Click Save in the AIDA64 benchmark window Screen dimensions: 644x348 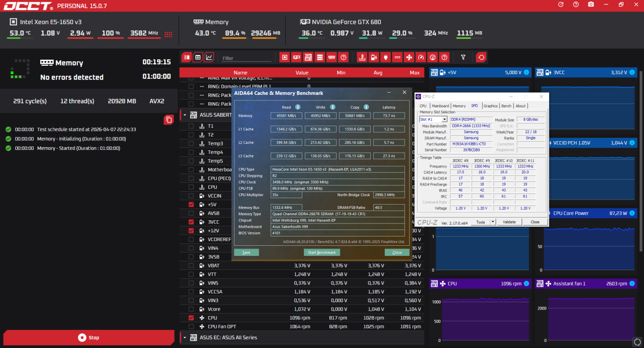coord(246,252)
